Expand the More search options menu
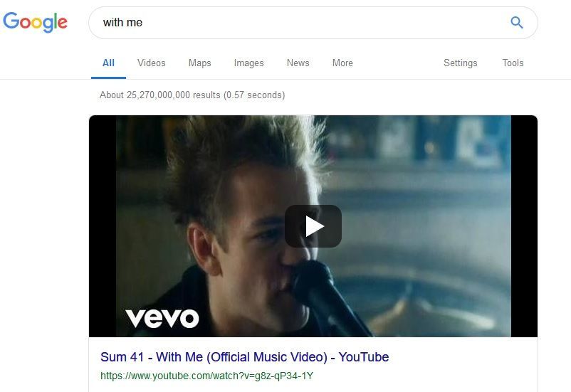571x392 pixels. (x=342, y=63)
